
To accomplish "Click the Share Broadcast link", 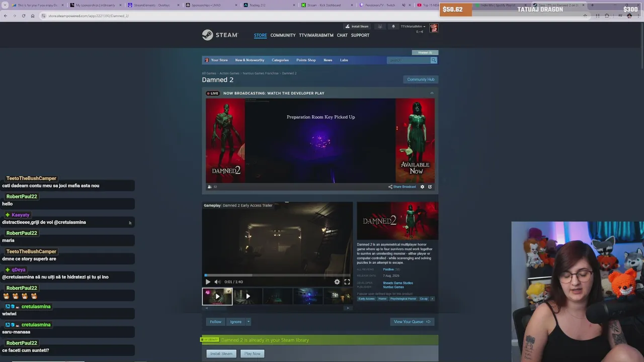I will (x=402, y=187).
